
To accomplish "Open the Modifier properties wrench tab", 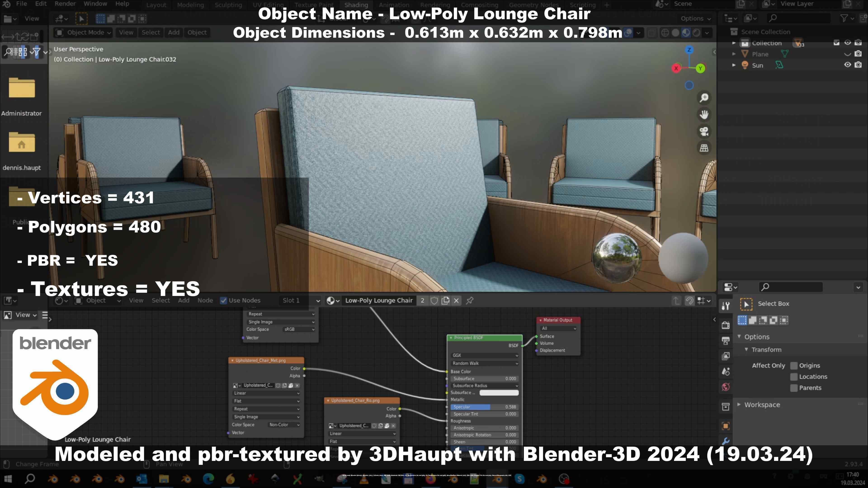I will (726, 441).
